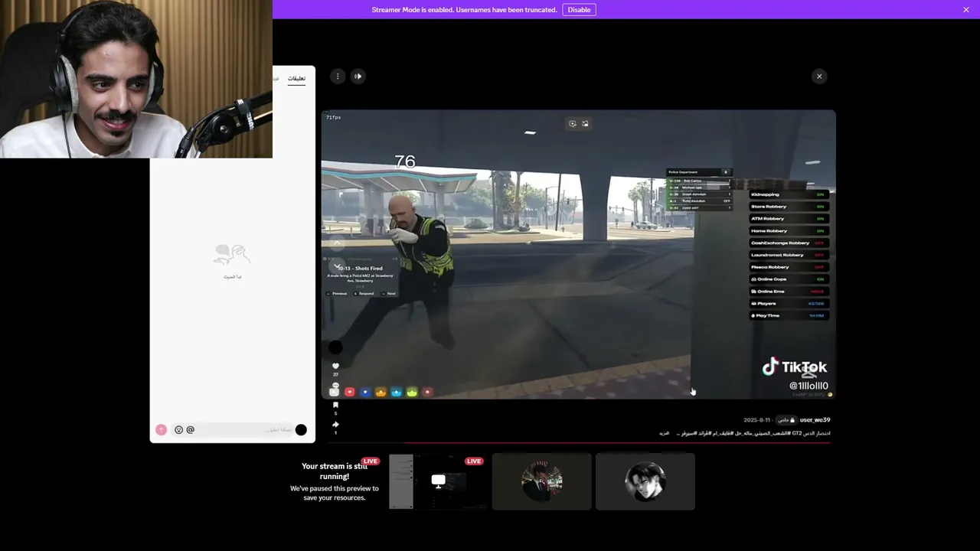
Task: Click the screenshot icon atop video
Action: point(585,123)
